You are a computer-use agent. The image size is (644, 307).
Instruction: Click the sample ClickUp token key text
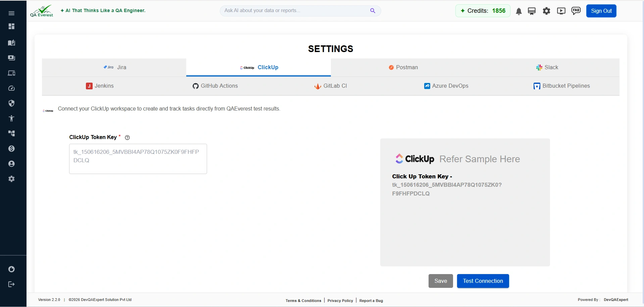[x=447, y=189]
